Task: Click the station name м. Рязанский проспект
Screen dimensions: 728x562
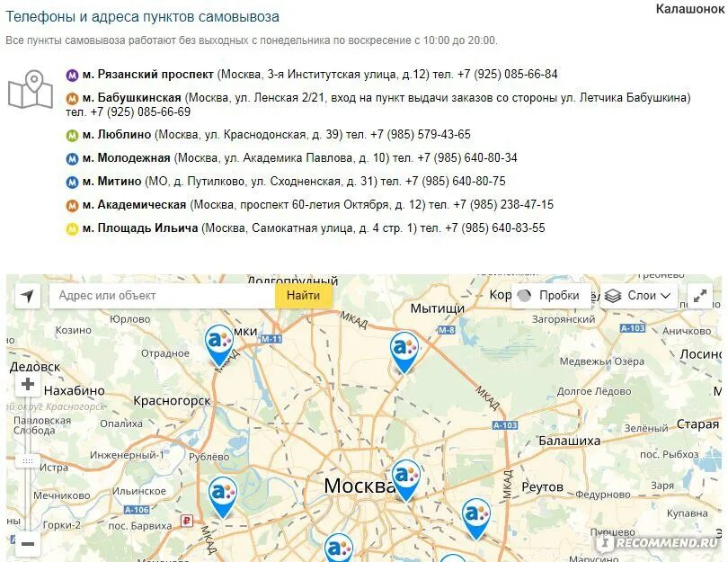Action: [148, 75]
